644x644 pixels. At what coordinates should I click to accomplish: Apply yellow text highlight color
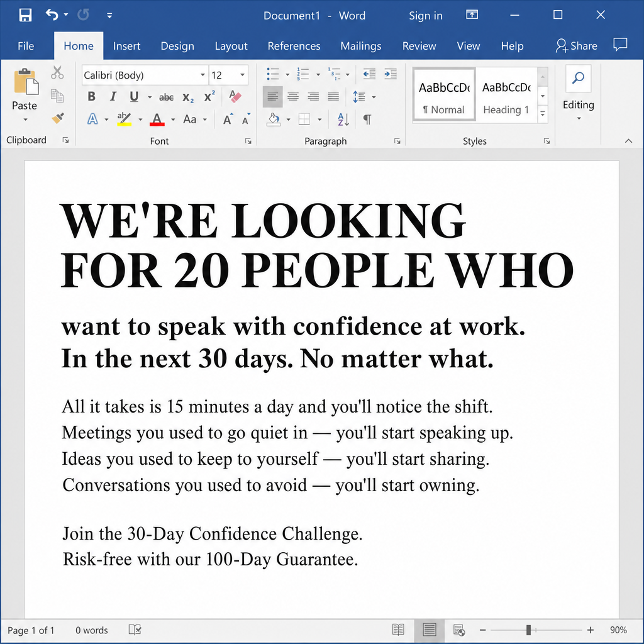[124, 119]
